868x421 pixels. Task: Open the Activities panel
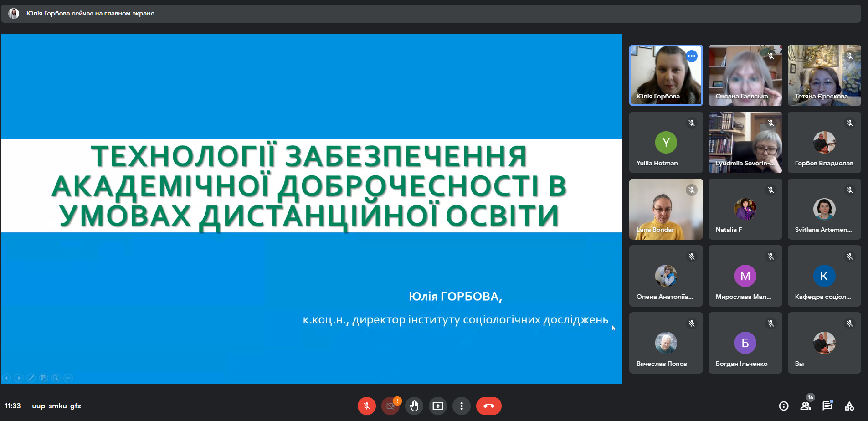click(x=849, y=406)
